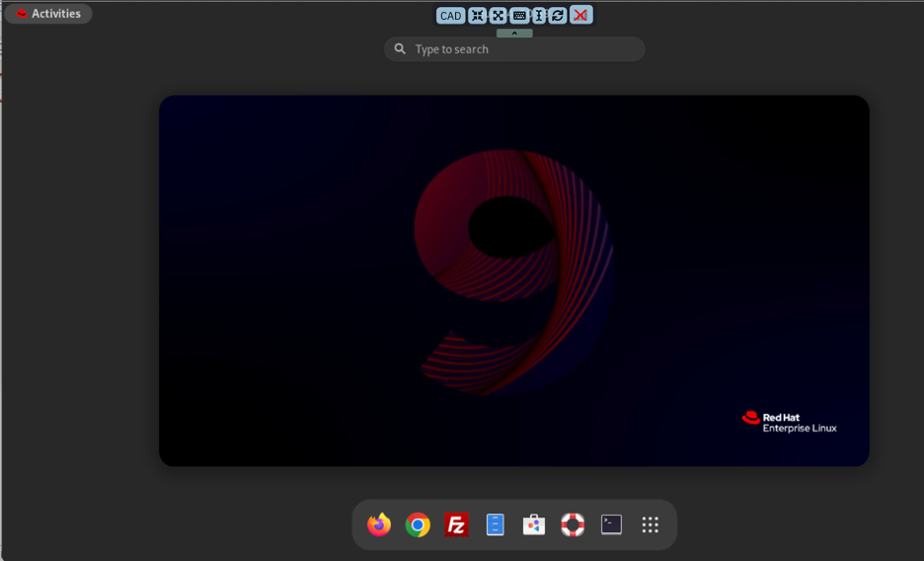Toggle the on-screen keyboard icon
924x561 pixels.
point(519,16)
